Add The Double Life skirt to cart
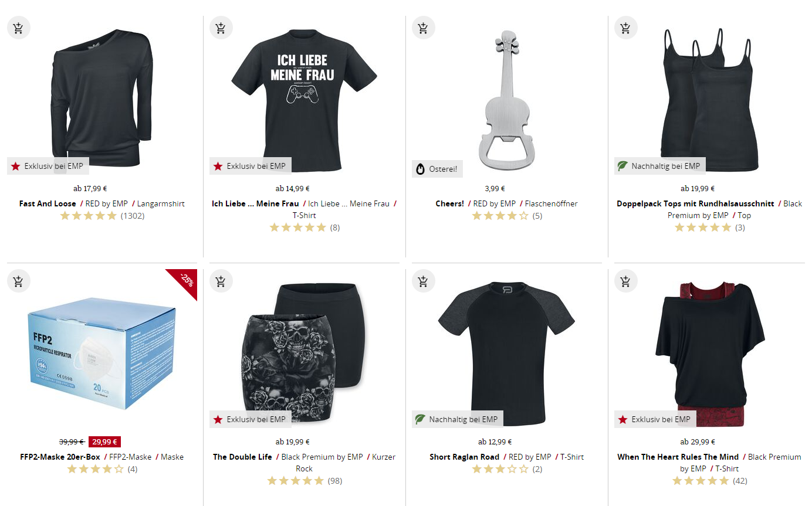Screen dimensions: 812x506 [221, 281]
